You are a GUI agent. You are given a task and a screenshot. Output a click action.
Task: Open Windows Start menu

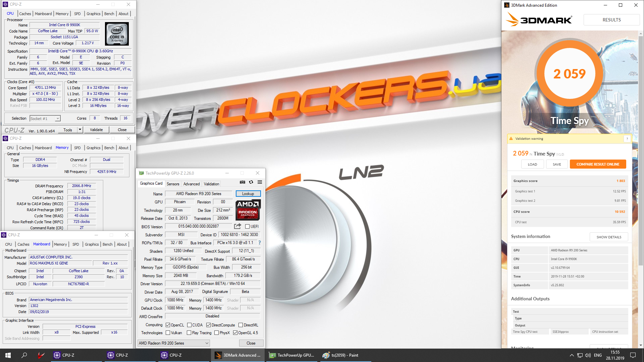point(8,355)
